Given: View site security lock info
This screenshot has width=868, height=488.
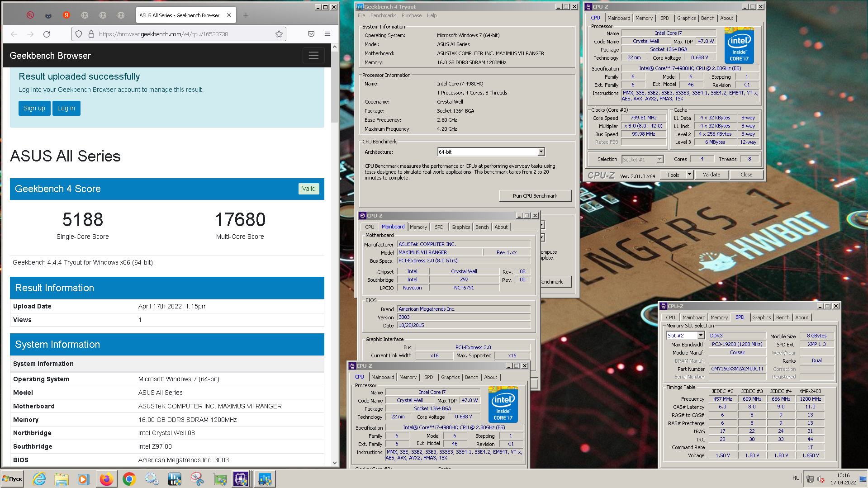Looking at the screenshot, I should click(x=91, y=34).
